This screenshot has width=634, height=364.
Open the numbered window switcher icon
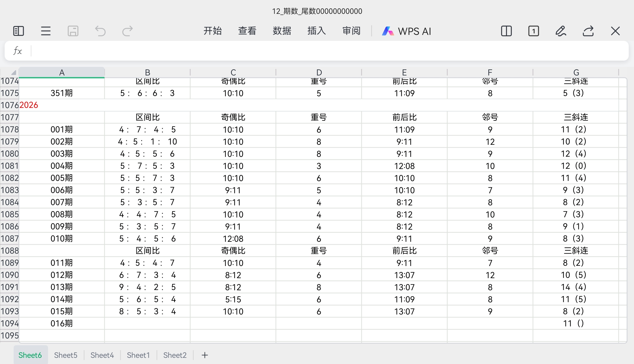[533, 31]
